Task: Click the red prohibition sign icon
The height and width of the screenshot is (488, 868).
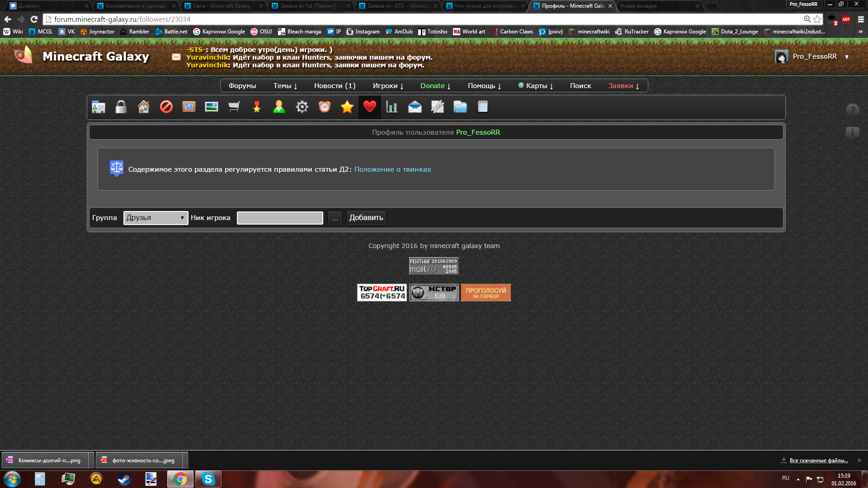Action: click(166, 107)
